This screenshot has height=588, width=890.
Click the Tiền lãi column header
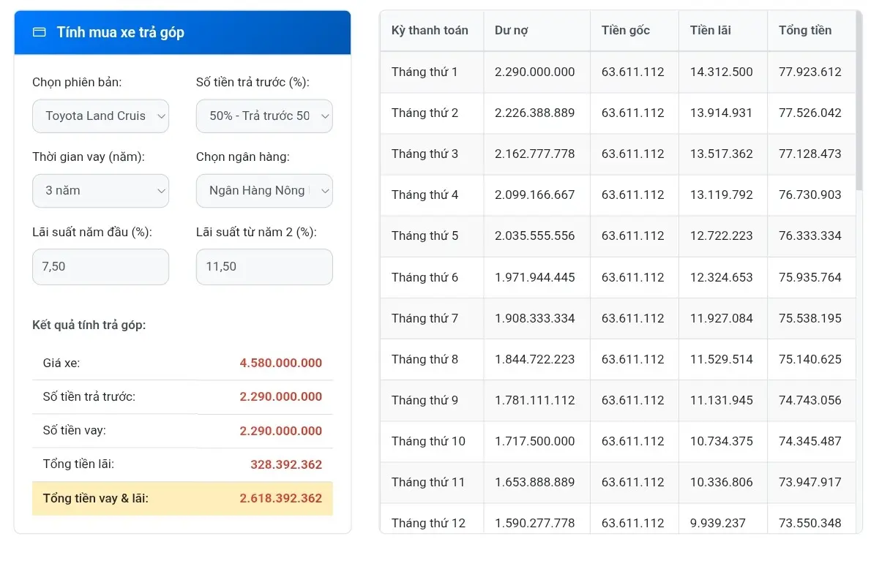(710, 31)
